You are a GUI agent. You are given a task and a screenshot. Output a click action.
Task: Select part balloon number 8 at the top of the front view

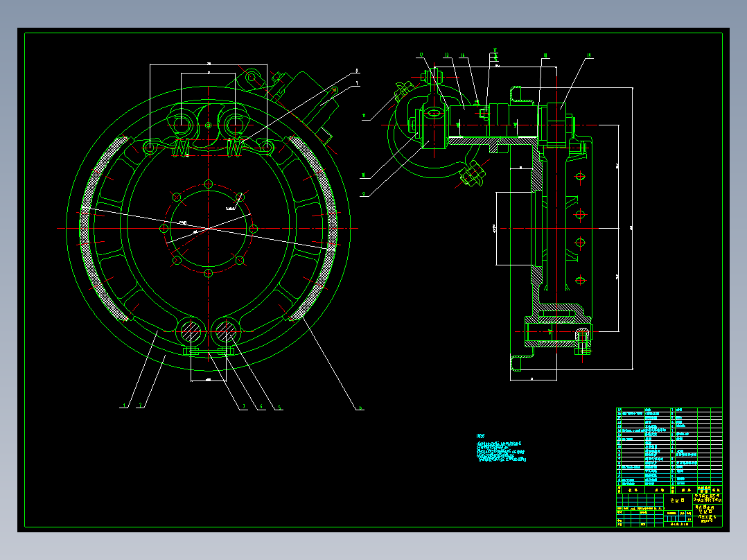pyautogui.click(x=356, y=71)
